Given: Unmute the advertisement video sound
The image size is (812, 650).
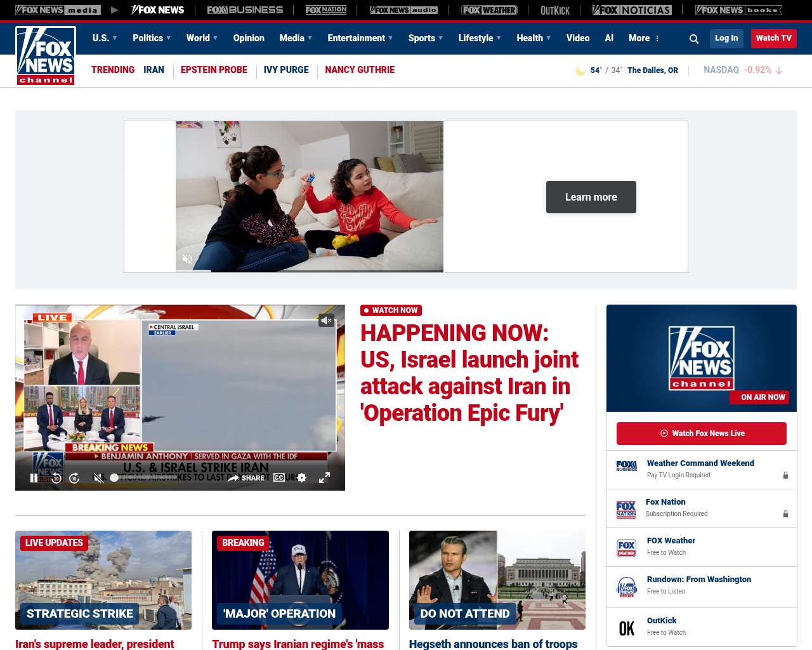Looking at the screenshot, I should point(187,259).
